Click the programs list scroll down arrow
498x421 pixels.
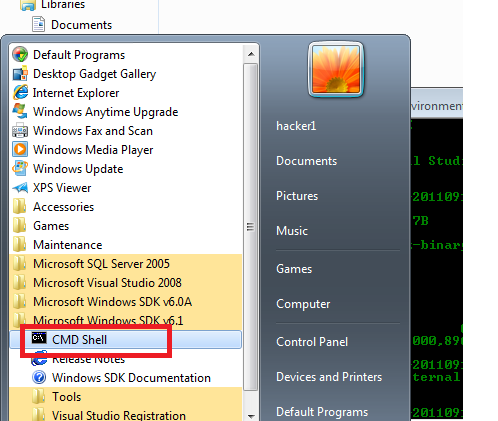click(251, 416)
